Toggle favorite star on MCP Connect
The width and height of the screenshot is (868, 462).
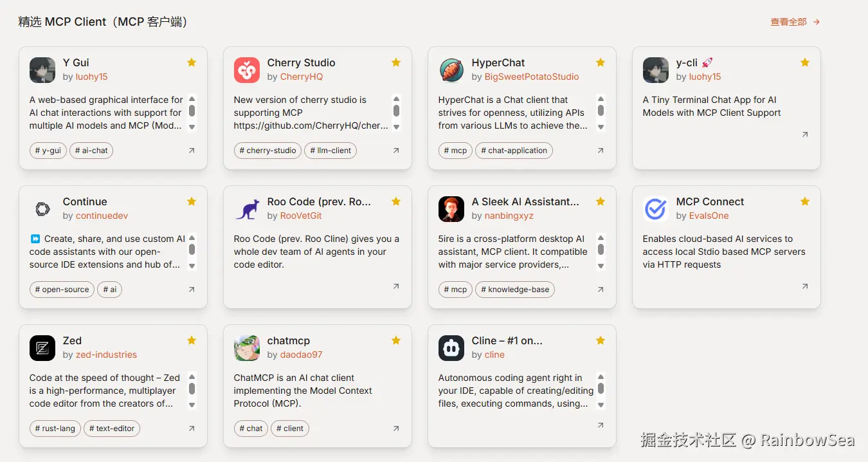pyautogui.click(x=805, y=201)
